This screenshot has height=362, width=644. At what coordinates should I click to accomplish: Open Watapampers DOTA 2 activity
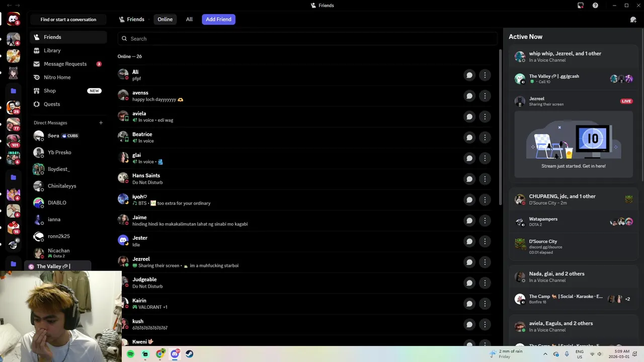(574, 221)
